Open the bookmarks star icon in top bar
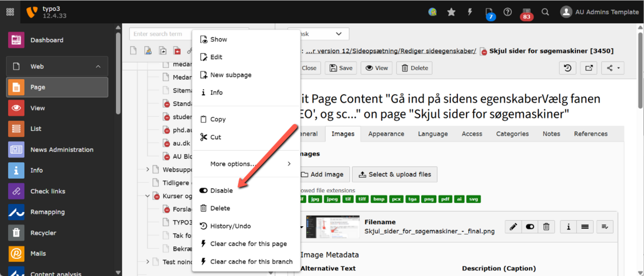The width and height of the screenshot is (644, 276). pyautogui.click(x=451, y=12)
